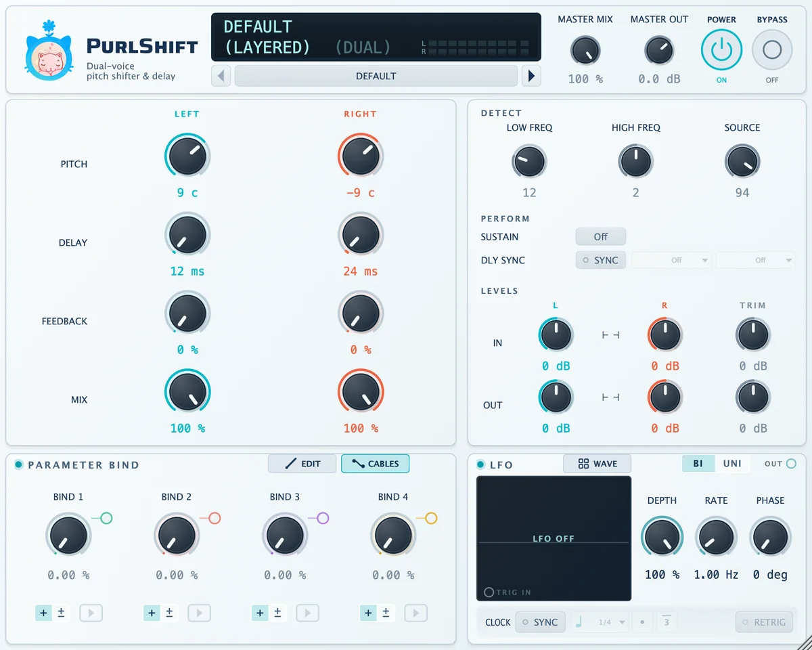The image size is (812, 650).
Task: Toggle the dotted note button
Action: (x=642, y=622)
